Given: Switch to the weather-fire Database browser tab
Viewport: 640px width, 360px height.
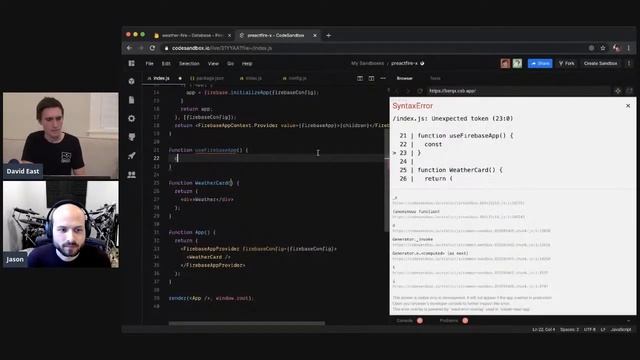Looking at the screenshot, I should click(192, 36).
